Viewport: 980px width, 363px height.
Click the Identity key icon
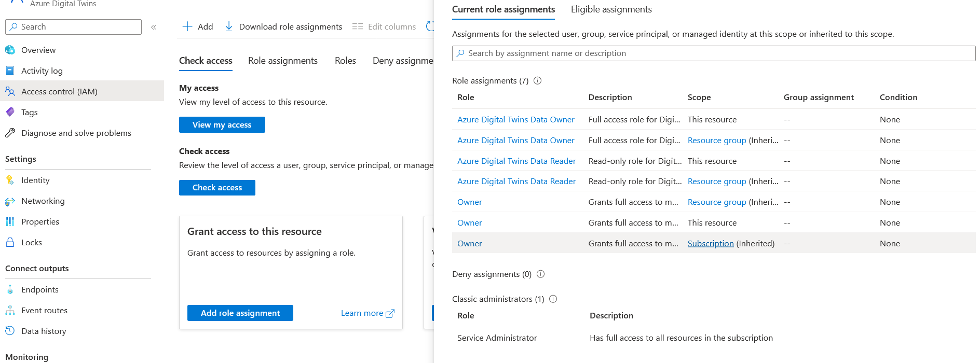[10, 180]
